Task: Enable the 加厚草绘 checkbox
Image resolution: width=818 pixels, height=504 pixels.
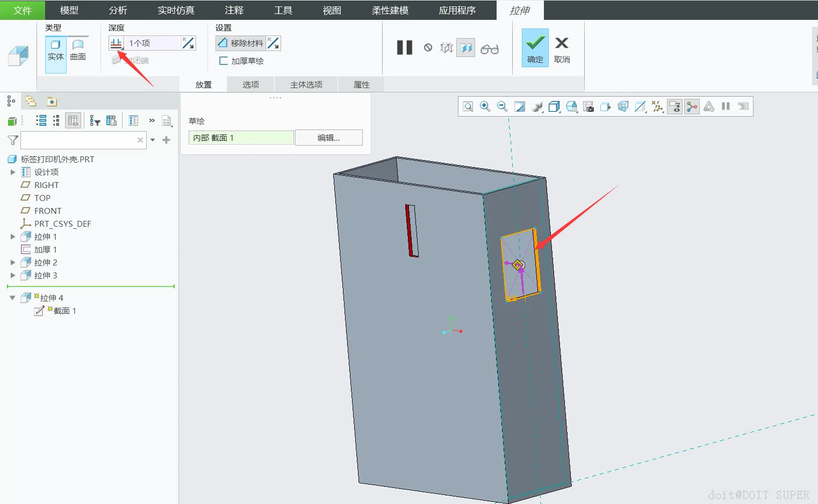Action: click(224, 61)
